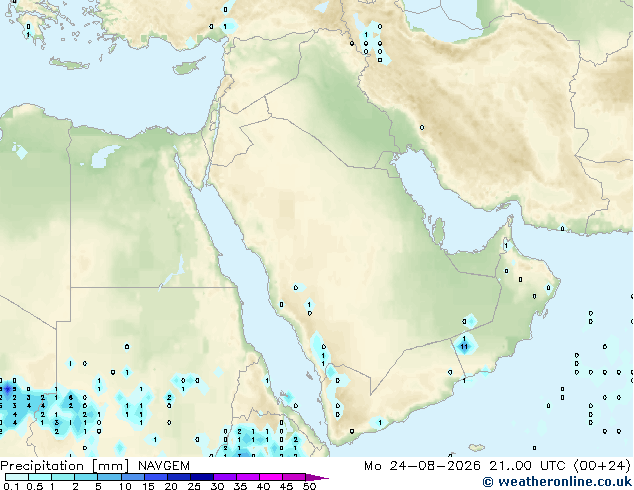634x490 pixels.
Task: Click the date text 'Mo 24-08-2026'
Action: 423,466
